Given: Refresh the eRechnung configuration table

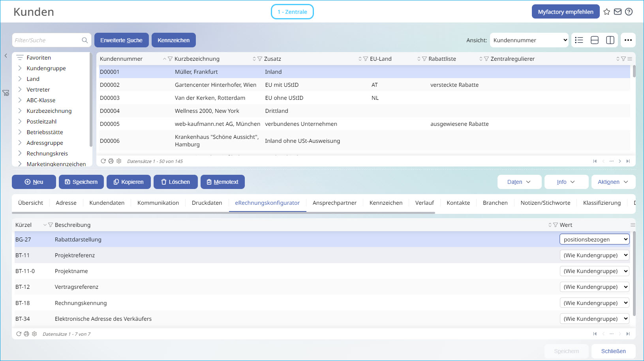Looking at the screenshot, I should click(19, 334).
